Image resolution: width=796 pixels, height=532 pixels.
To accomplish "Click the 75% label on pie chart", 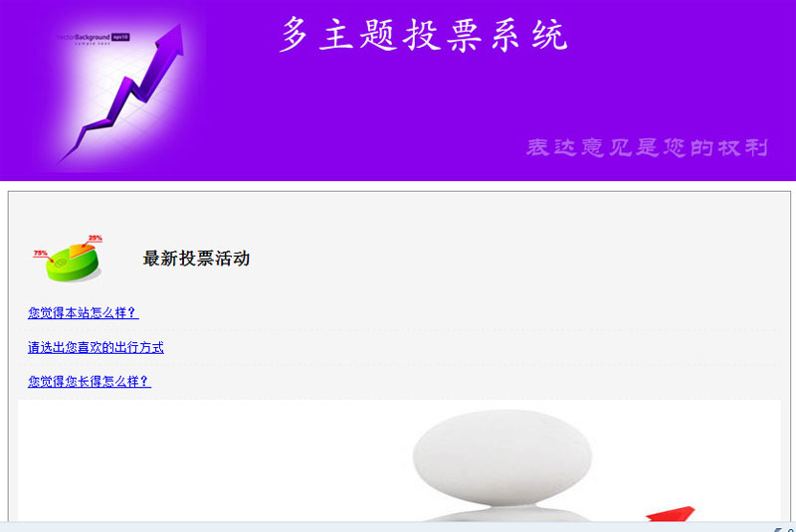I will (x=40, y=253).
